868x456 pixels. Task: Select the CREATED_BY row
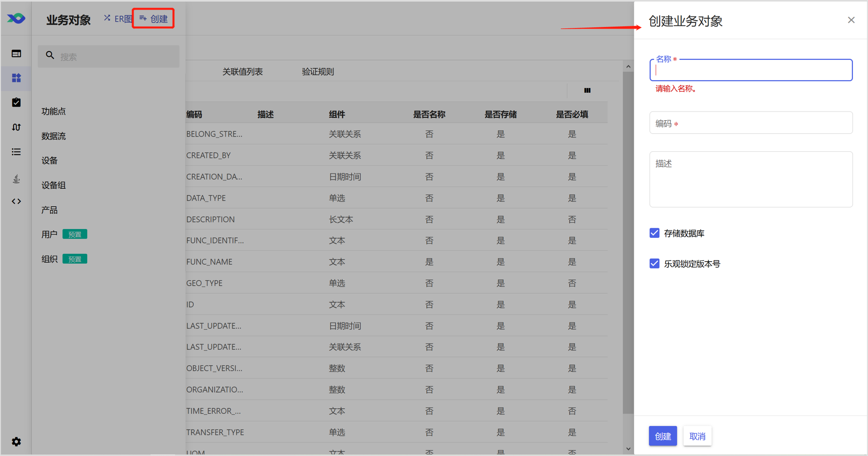point(396,155)
